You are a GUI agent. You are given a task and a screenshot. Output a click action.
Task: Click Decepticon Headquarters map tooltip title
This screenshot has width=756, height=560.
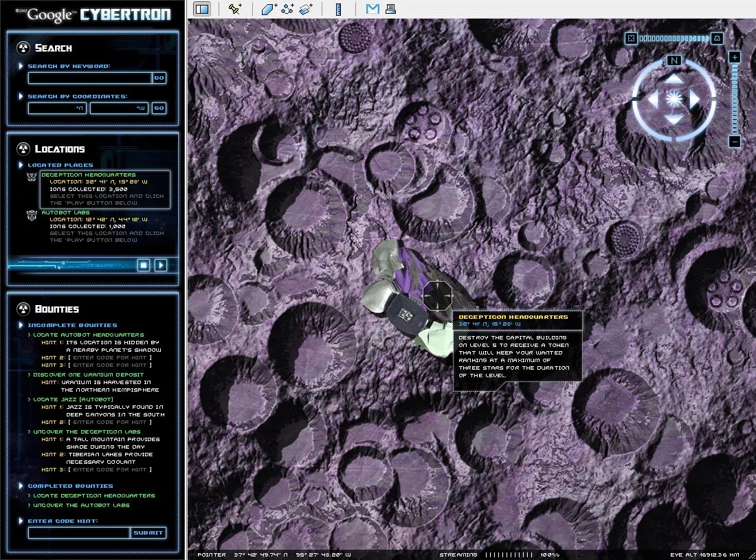[513, 317]
